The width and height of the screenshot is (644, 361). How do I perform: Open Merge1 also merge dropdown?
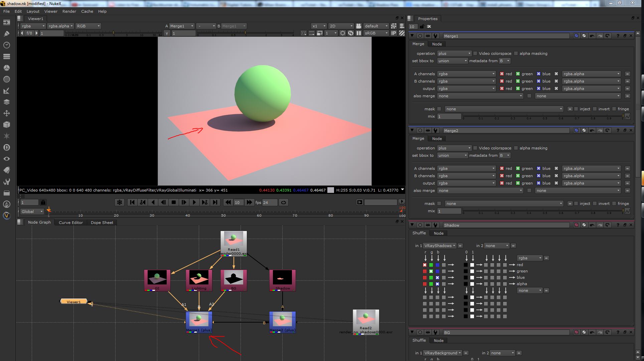tap(480, 96)
